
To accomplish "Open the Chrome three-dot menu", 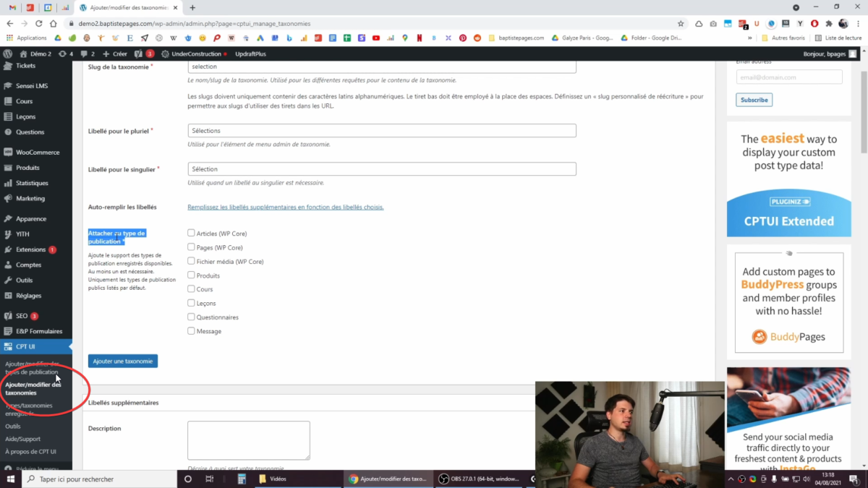I will tap(858, 23).
